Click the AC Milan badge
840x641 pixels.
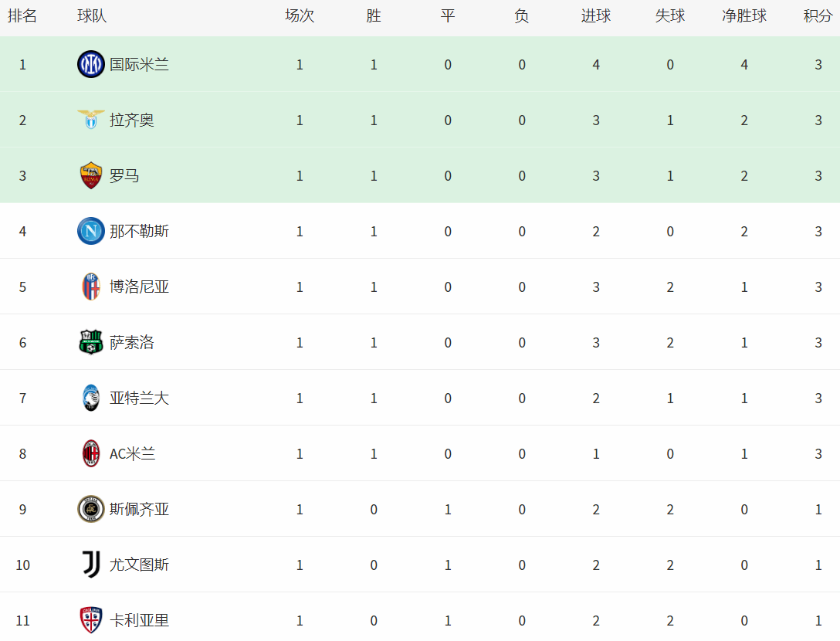pyautogui.click(x=91, y=453)
